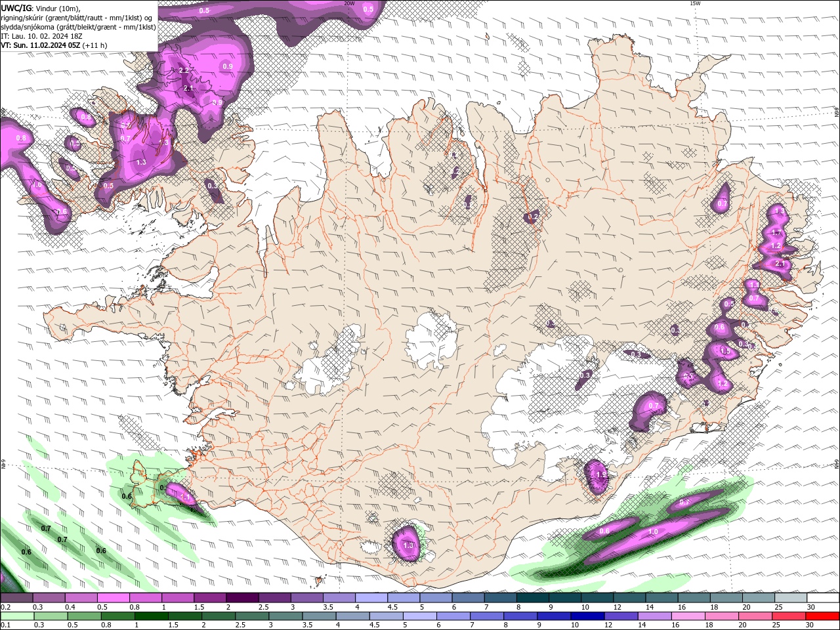
Task: Select the dark green lower swatch between 1 and 1.5
Action: tap(152, 616)
